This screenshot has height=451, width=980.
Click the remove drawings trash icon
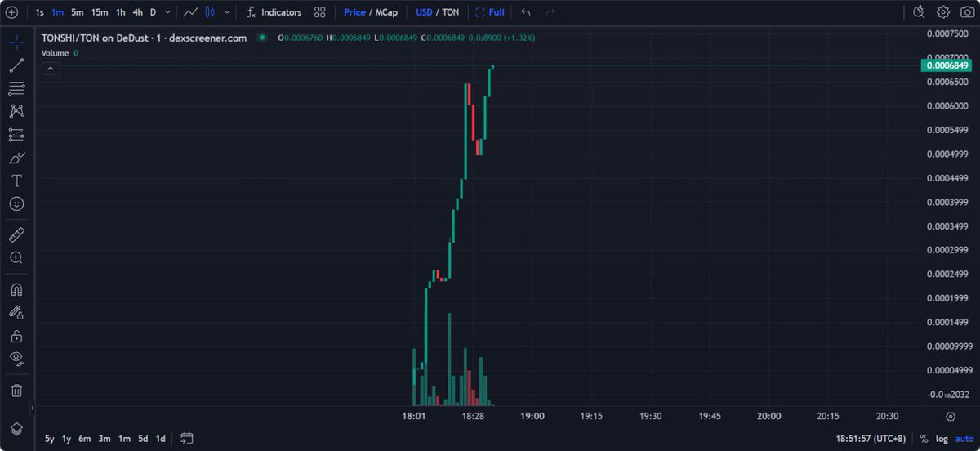16,391
